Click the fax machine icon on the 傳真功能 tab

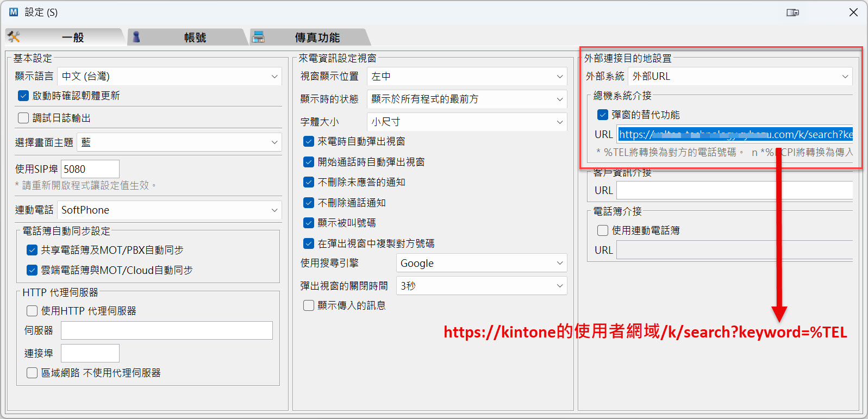point(259,37)
